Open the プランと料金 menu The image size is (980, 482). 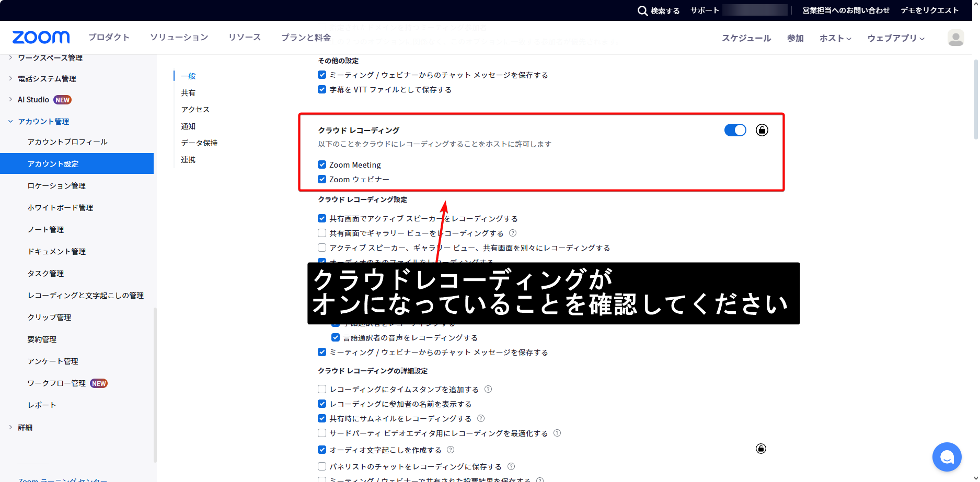coord(306,38)
